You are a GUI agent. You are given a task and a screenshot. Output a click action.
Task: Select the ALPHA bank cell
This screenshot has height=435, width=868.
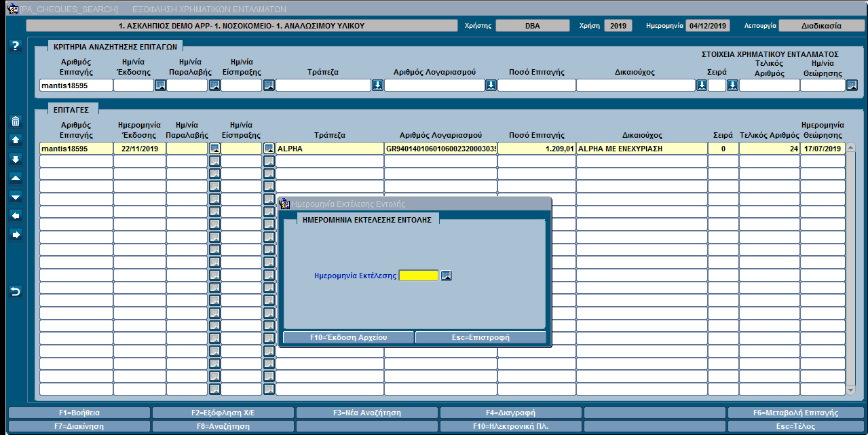(x=329, y=149)
